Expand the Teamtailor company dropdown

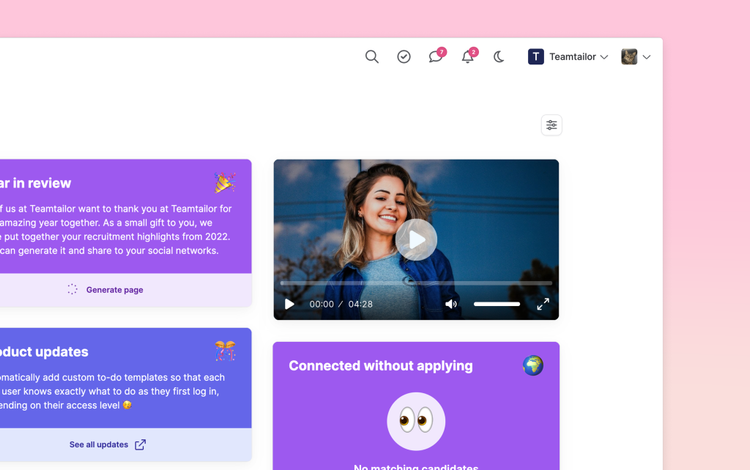coord(568,57)
